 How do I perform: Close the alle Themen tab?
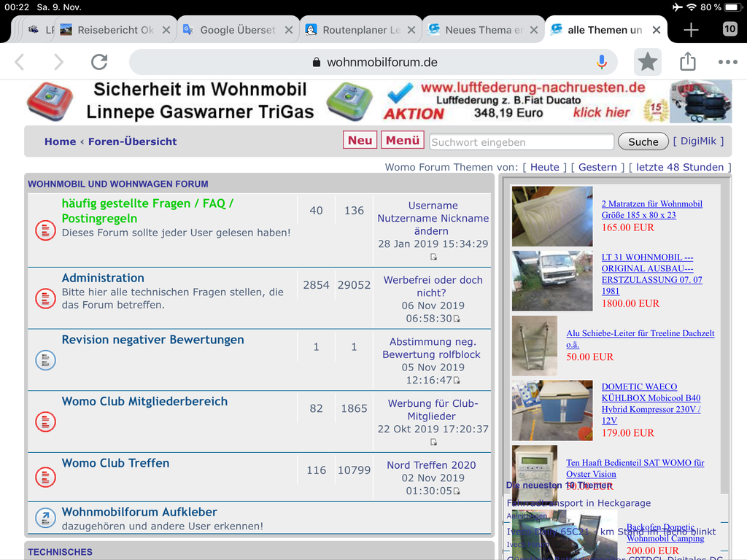(x=657, y=30)
